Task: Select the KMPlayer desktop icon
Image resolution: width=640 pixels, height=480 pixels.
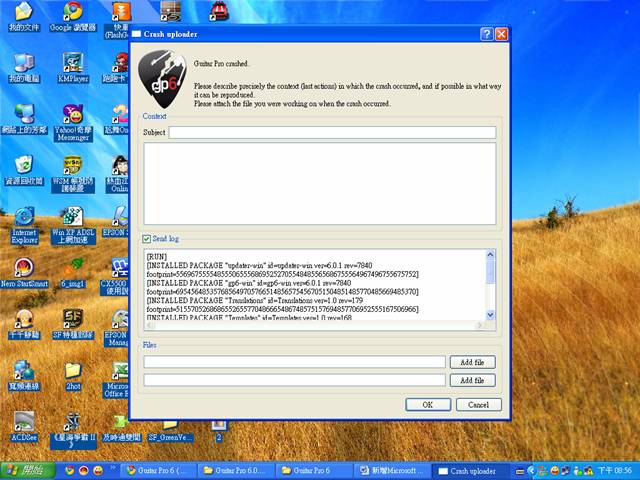Action: (x=73, y=68)
